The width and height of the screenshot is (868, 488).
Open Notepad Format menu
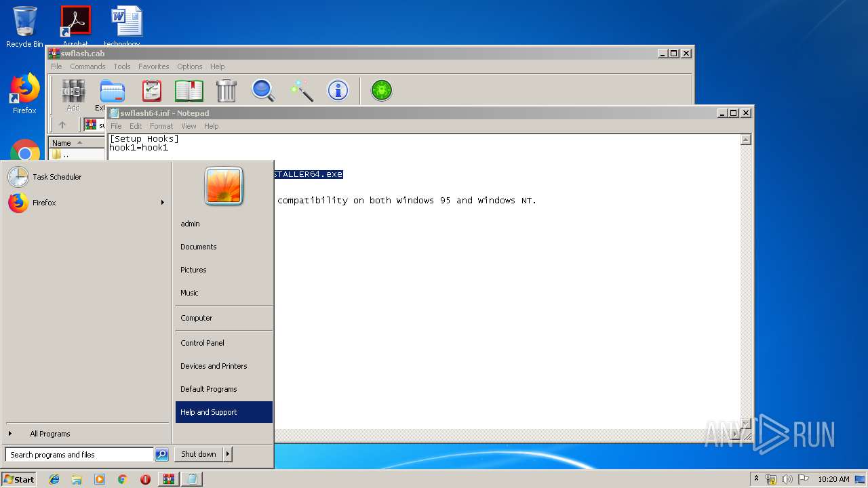161,126
